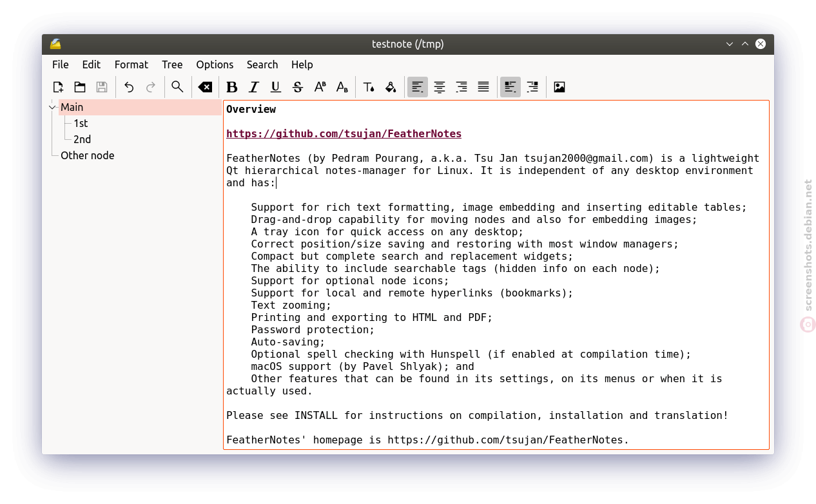Viewport: 816px width, 504px height.
Task: Maximize the testnote window
Action: click(x=745, y=44)
